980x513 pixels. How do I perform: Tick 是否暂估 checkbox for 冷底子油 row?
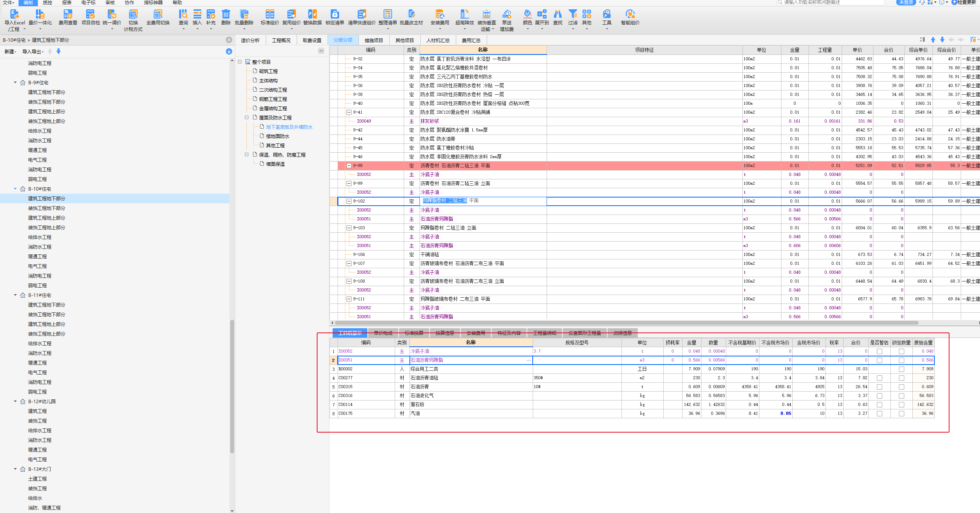pyautogui.click(x=880, y=351)
